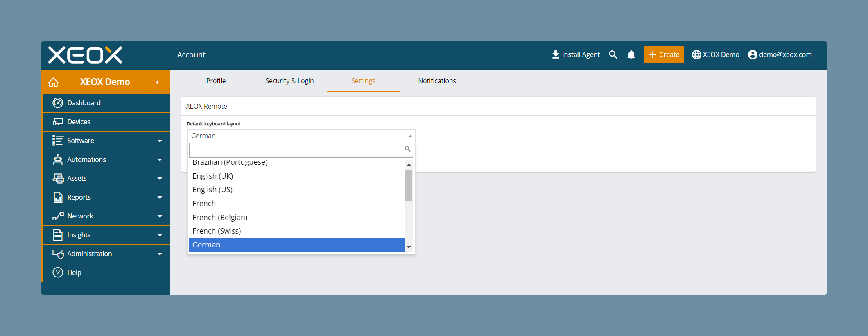Viewport: 868px width, 336px height.
Task: Select the Settings tab
Action: click(363, 81)
